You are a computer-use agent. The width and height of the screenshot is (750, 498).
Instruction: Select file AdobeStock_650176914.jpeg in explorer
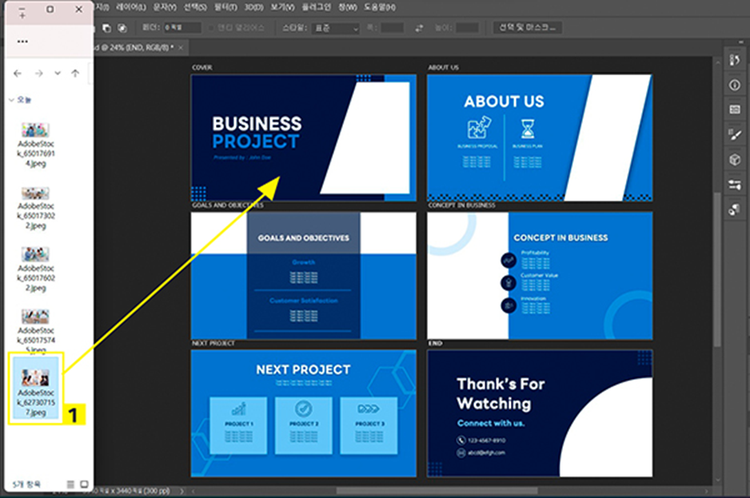pyautogui.click(x=35, y=145)
